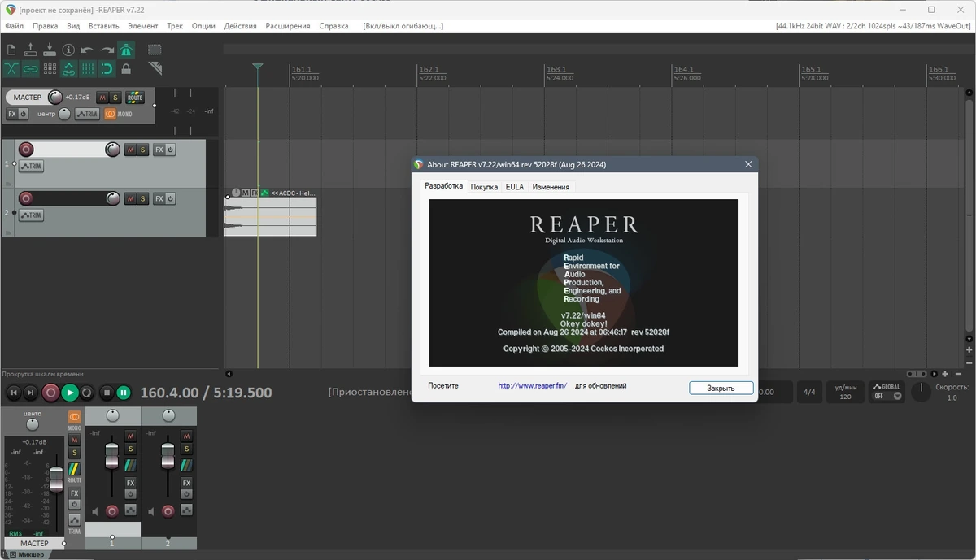Click TRIM envelope button on track 1
This screenshot has width=976, height=560.
coord(31,167)
